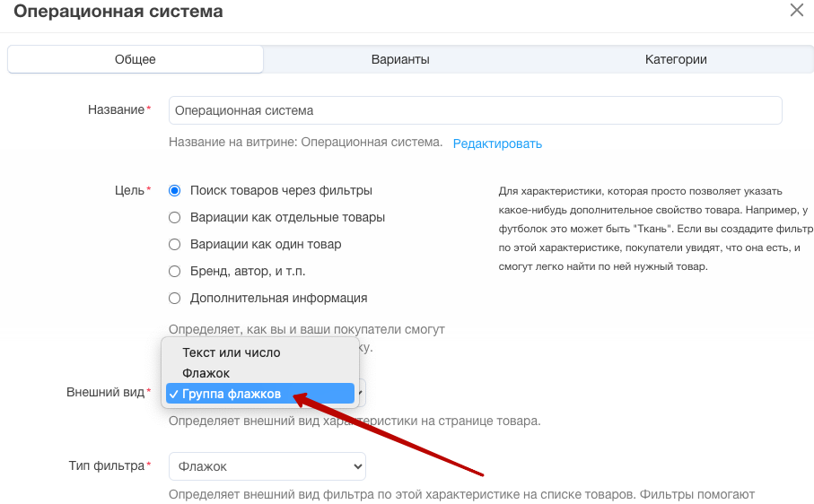This screenshot has height=504, width=814.
Task: Choose Вариации как один товар option
Action: pos(174,245)
